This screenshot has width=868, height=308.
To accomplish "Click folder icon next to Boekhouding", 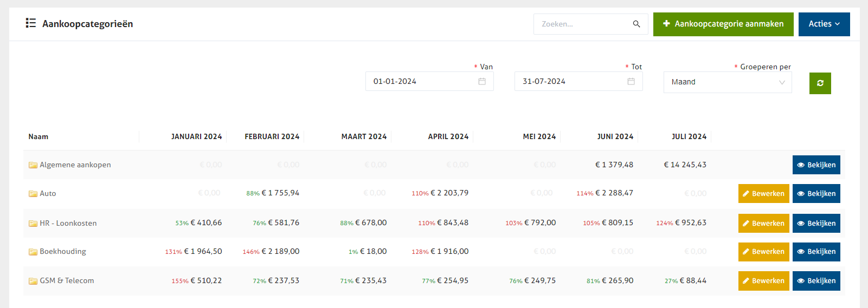I will pos(33,252).
